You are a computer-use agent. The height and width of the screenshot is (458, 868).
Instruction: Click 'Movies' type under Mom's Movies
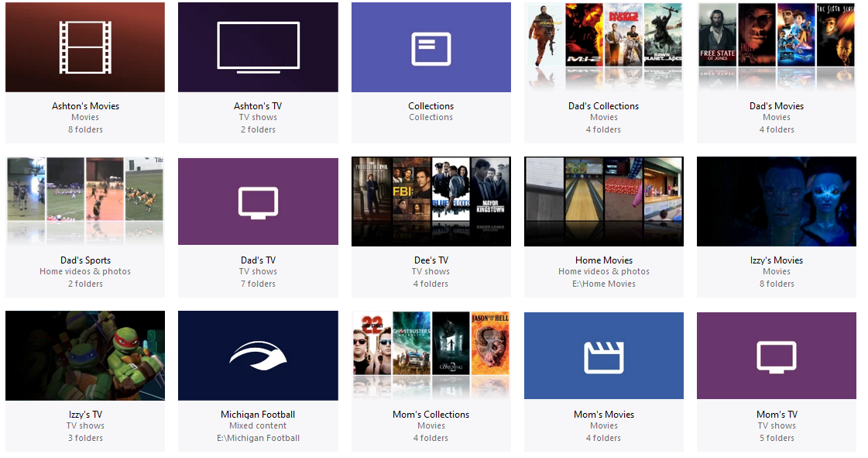(603, 426)
